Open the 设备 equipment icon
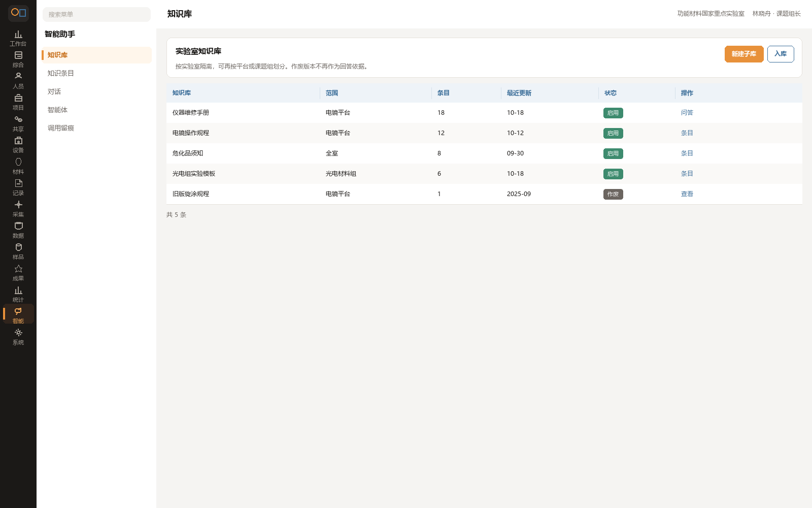The image size is (812, 508). pyautogui.click(x=18, y=145)
